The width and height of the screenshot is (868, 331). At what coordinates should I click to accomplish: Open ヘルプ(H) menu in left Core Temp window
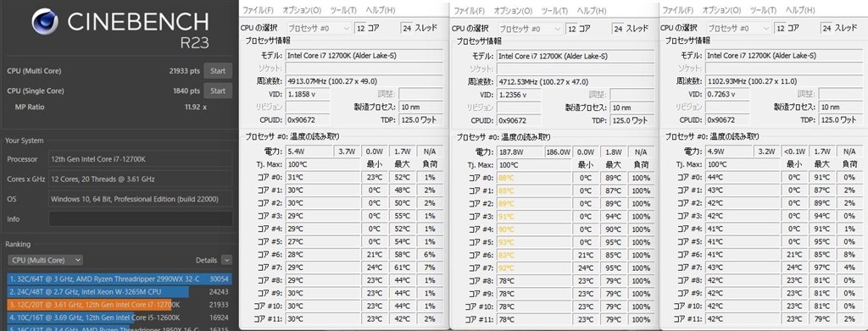[381, 10]
